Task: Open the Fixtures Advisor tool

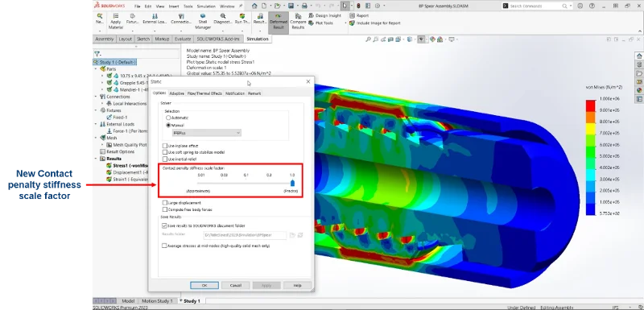Action: coord(132,19)
